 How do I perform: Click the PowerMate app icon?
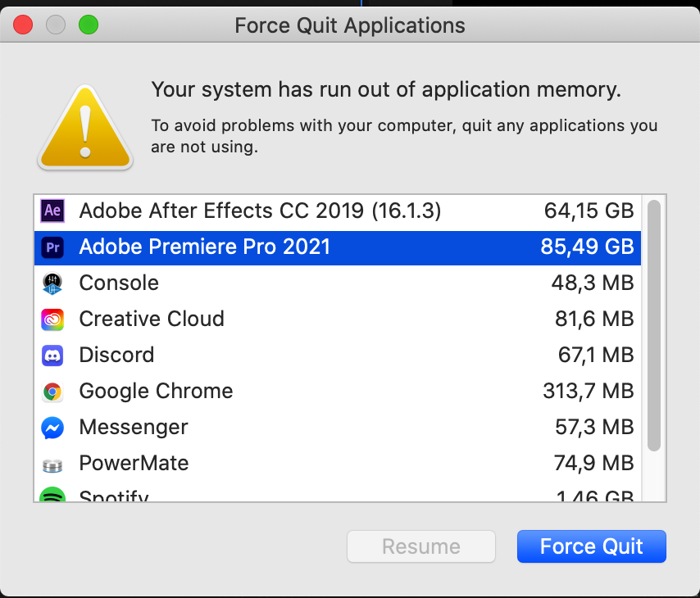tap(52, 464)
